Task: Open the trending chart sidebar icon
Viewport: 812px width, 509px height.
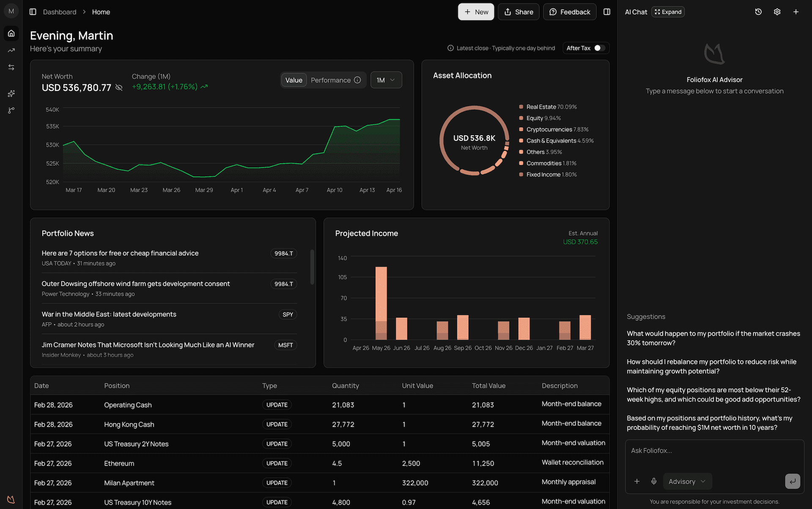Action: (x=11, y=50)
